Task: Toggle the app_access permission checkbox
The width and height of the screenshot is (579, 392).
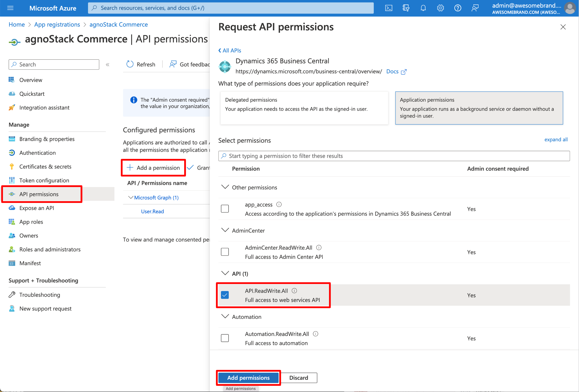Action: tap(225, 208)
